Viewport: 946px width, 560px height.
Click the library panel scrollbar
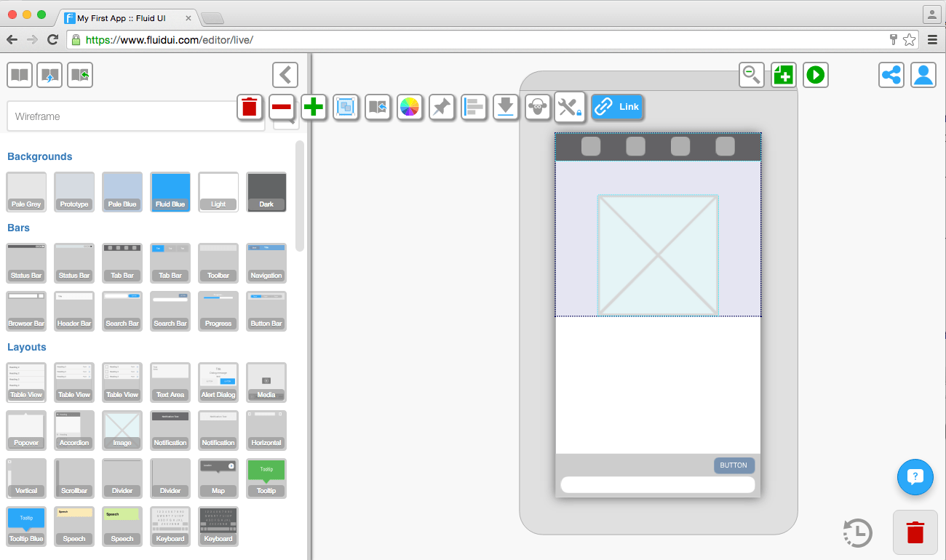pyautogui.click(x=300, y=196)
